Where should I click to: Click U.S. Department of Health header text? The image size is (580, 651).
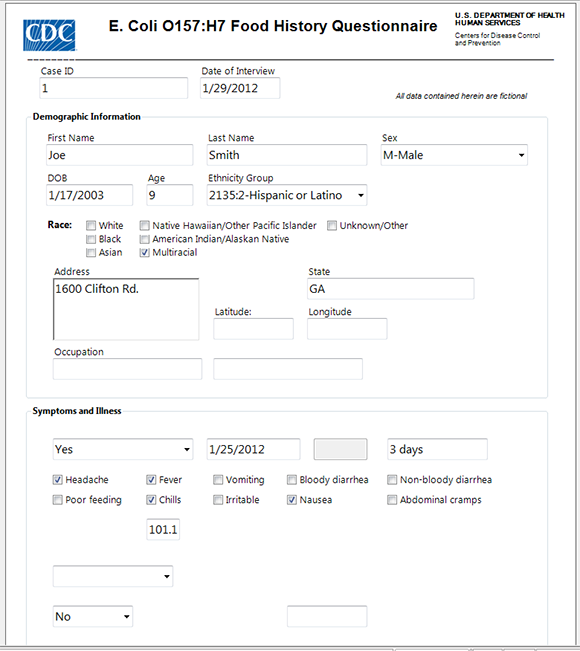click(509, 19)
